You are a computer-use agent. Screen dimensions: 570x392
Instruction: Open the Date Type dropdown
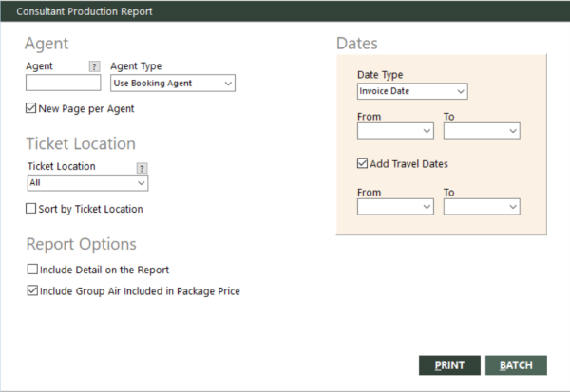(x=412, y=91)
